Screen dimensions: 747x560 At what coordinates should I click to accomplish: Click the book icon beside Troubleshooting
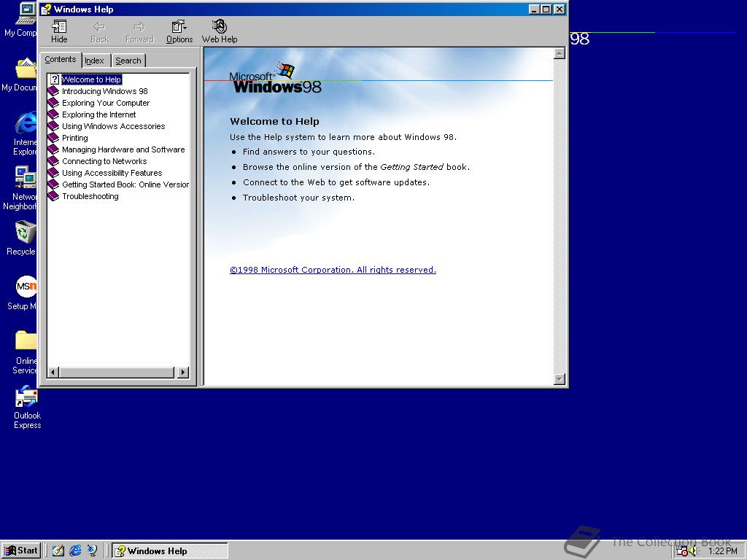click(x=54, y=196)
